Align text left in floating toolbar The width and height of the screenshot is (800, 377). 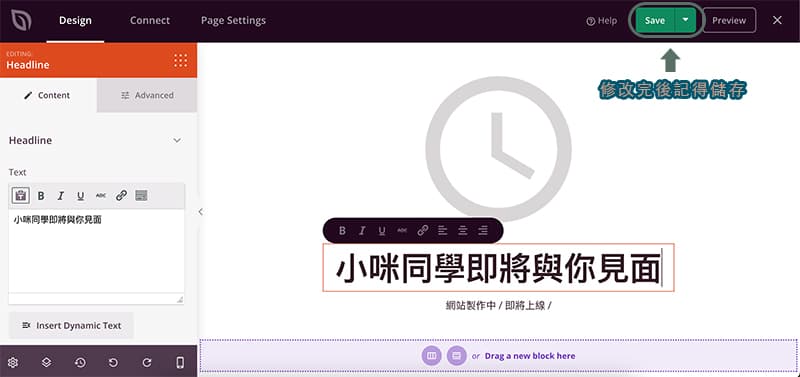point(442,231)
